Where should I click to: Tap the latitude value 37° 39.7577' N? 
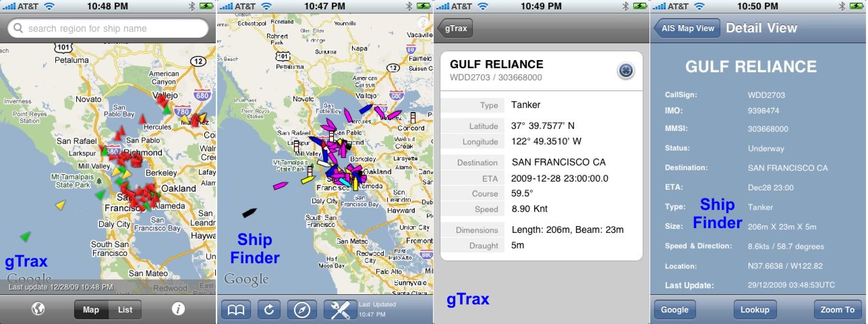click(544, 126)
